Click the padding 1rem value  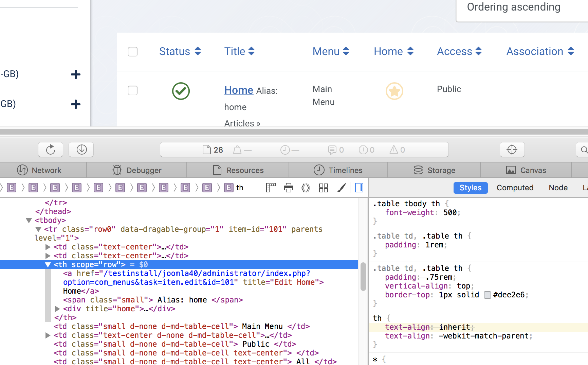tap(434, 245)
